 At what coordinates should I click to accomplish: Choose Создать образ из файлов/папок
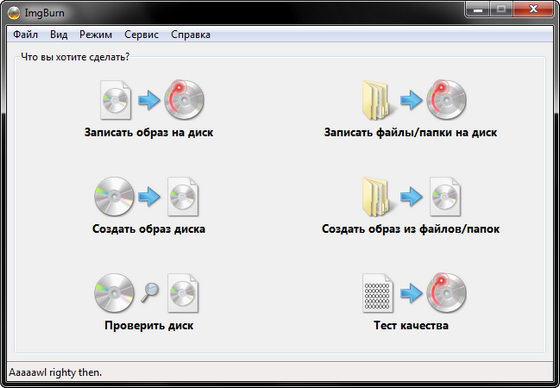(410, 229)
